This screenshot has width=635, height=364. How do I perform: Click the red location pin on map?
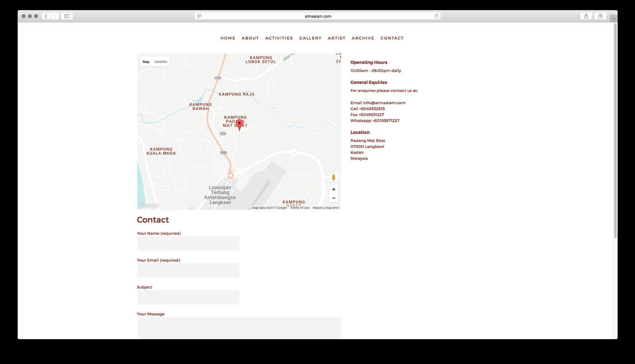pyautogui.click(x=239, y=125)
